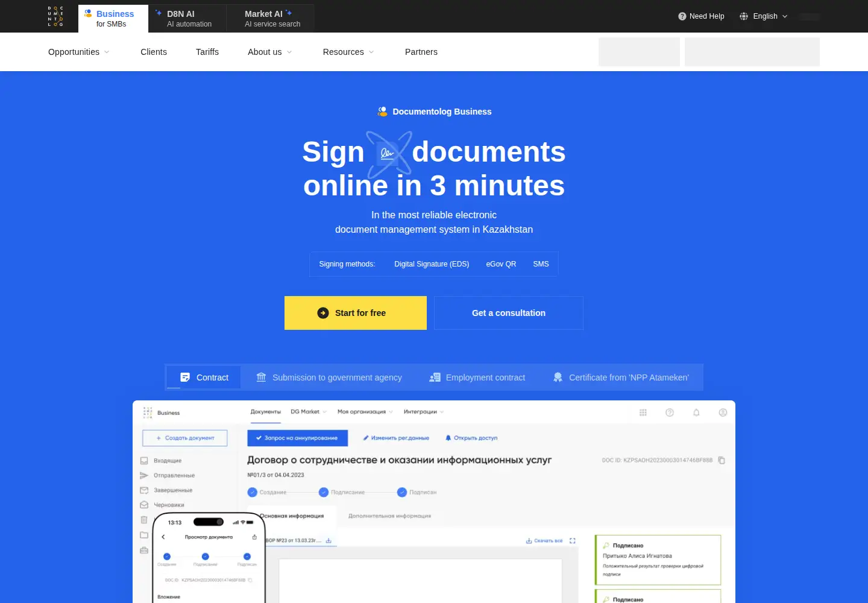Screen dimensions: 868x603
Task: Click Скачать все download link
Action: (x=544, y=541)
